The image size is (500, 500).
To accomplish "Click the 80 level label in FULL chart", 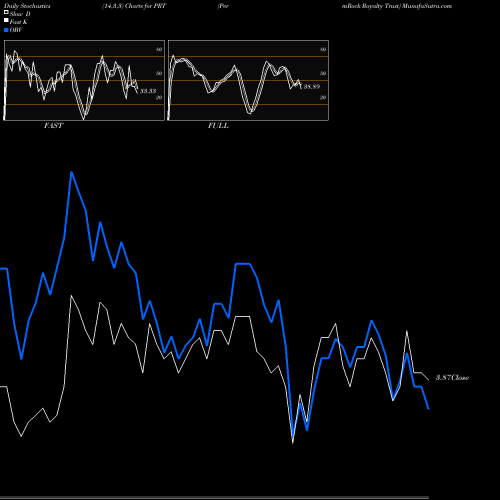I will tap(323, 49).
